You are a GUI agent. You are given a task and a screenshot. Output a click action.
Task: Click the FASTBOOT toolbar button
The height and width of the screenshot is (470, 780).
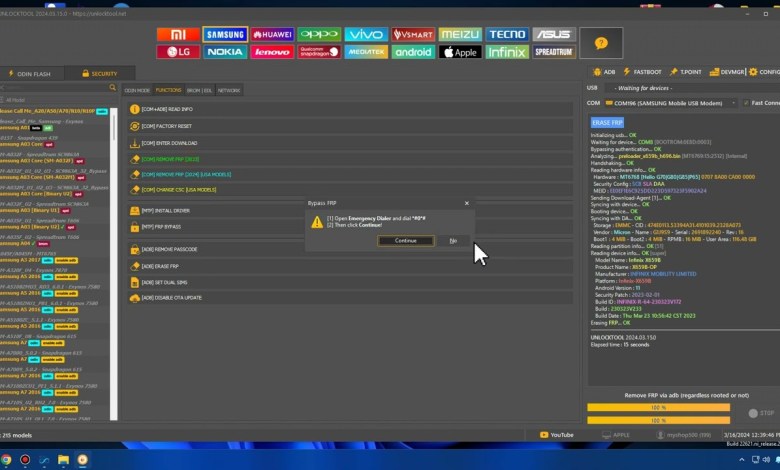pos(642,72)
